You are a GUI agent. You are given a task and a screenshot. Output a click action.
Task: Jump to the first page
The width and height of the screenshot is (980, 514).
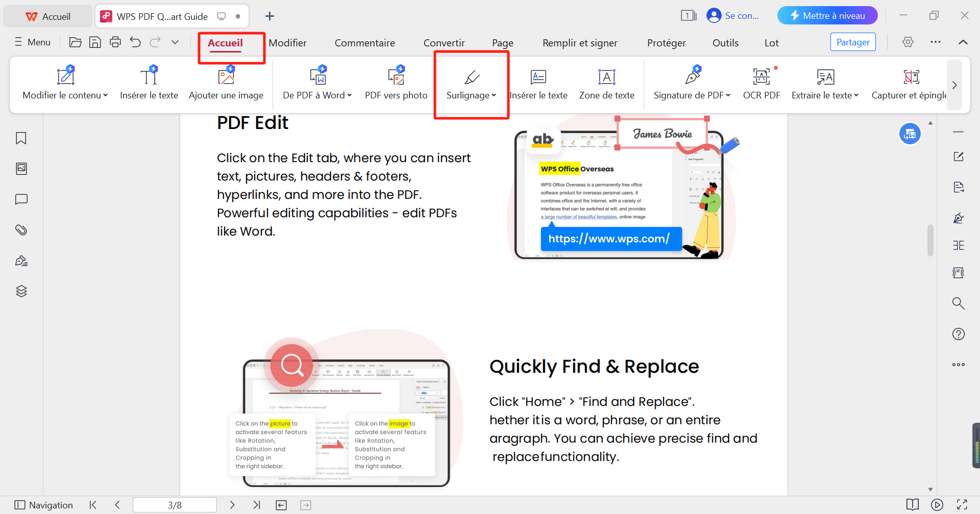93,505
